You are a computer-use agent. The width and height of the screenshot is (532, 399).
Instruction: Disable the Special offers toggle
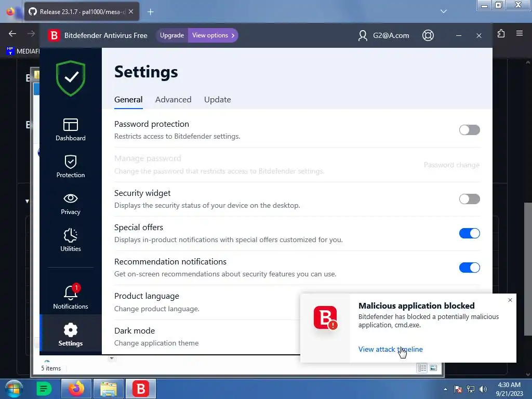pyautogui.click(x=470, y=233)
